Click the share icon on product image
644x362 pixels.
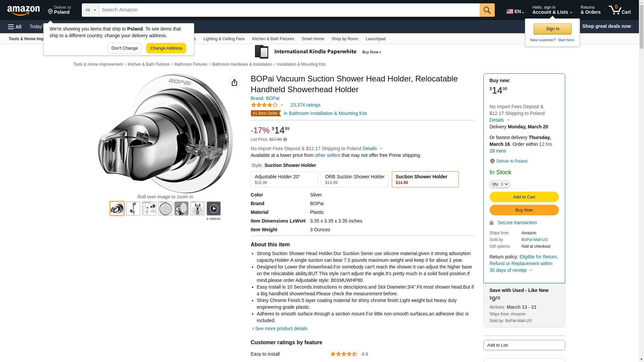[234, 82]
